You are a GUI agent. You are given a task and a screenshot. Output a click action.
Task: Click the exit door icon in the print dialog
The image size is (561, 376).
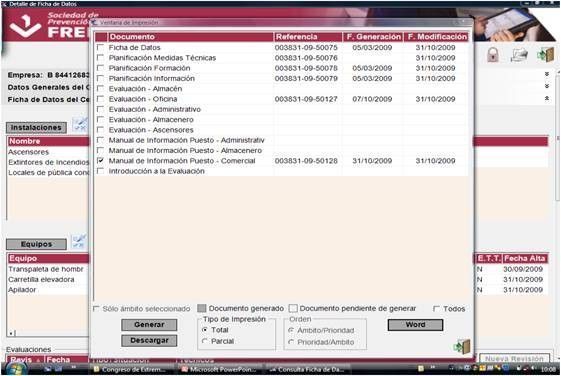[462, 346]
